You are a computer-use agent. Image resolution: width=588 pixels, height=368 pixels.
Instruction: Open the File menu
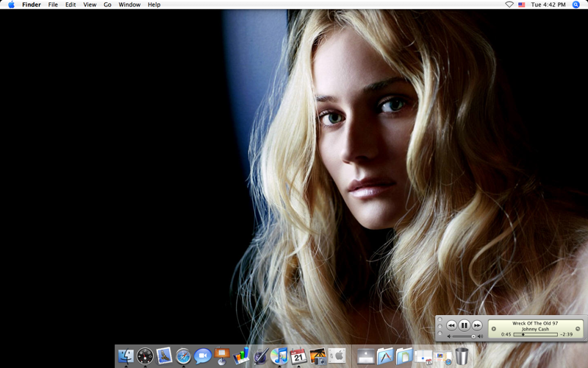(x=53, y=4)
